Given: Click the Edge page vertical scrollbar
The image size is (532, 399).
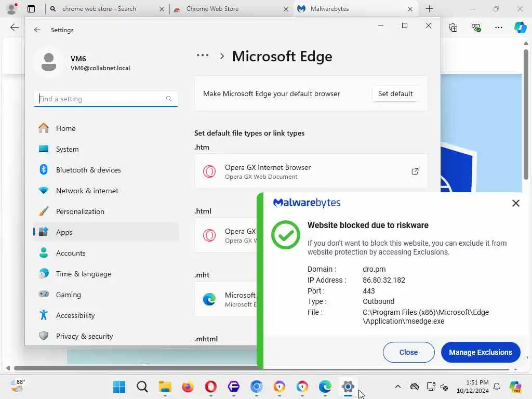Looking at the screenshot, I should tap(526, 114).
